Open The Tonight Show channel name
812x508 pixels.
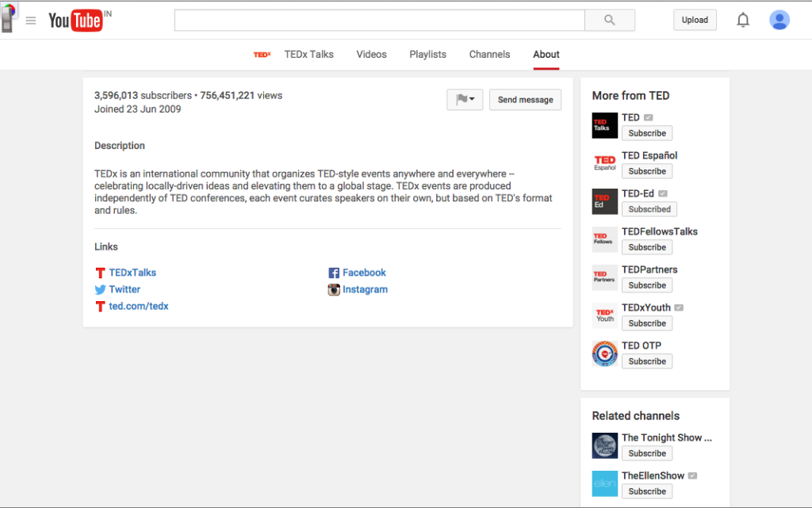(x=666, y=437)
